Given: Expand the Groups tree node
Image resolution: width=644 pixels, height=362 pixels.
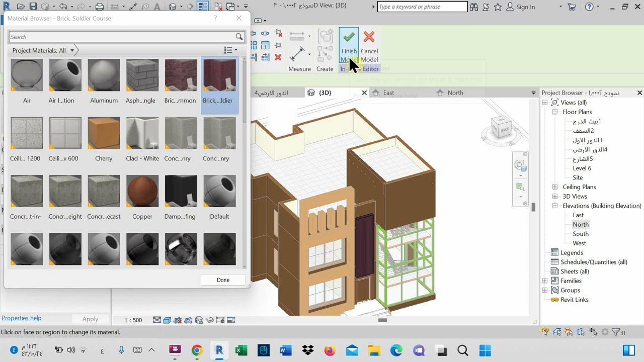Looking at the screenshot, I should [x=545, y=290].
